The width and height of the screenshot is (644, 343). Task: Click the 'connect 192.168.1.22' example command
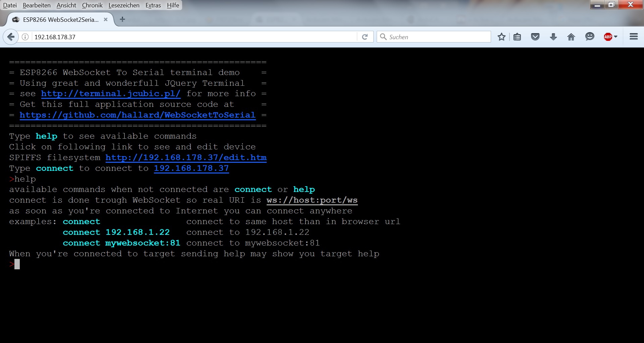116,232
